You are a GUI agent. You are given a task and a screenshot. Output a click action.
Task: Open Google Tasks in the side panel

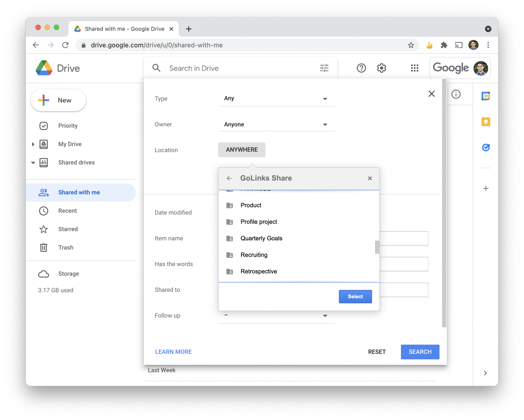point(486,147)
